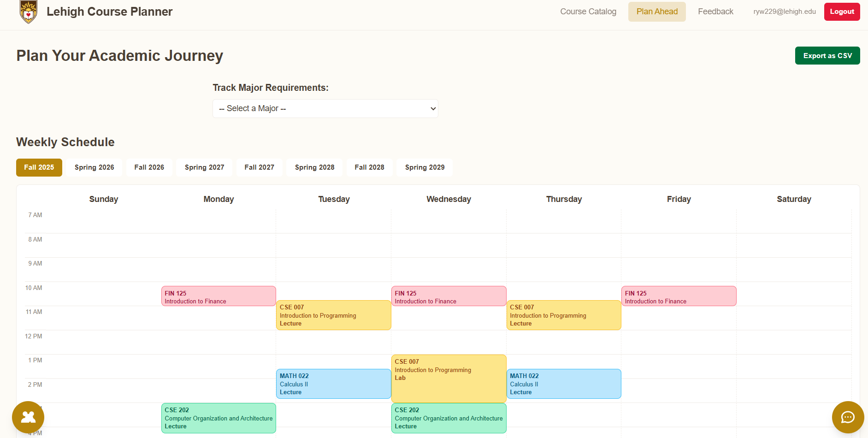Open the Feedback page
The width and height of the screenshot is (868, 438).
pyautogui.click(x=715, y=11)
